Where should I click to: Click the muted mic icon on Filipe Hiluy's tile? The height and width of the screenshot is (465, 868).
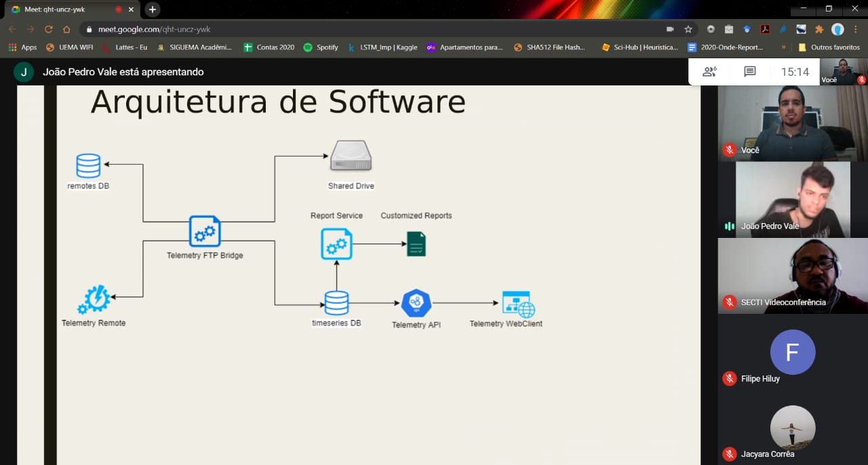[x=729, y=379]
